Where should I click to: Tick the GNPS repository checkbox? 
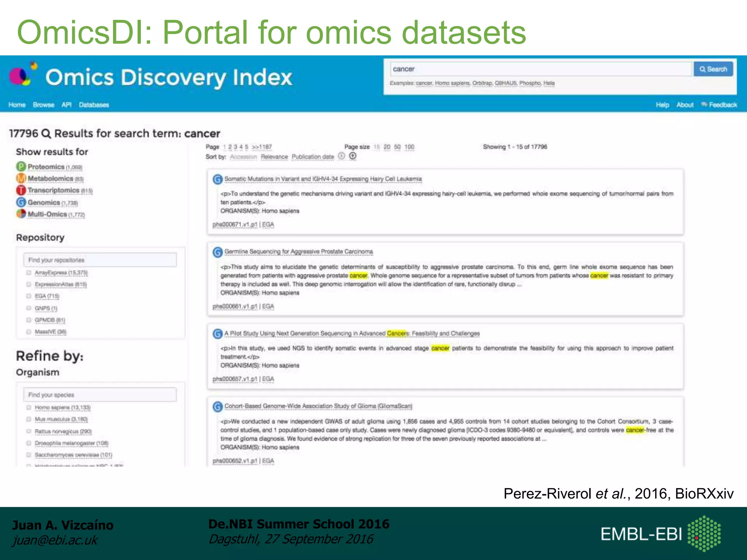click(x=28, y=308)
